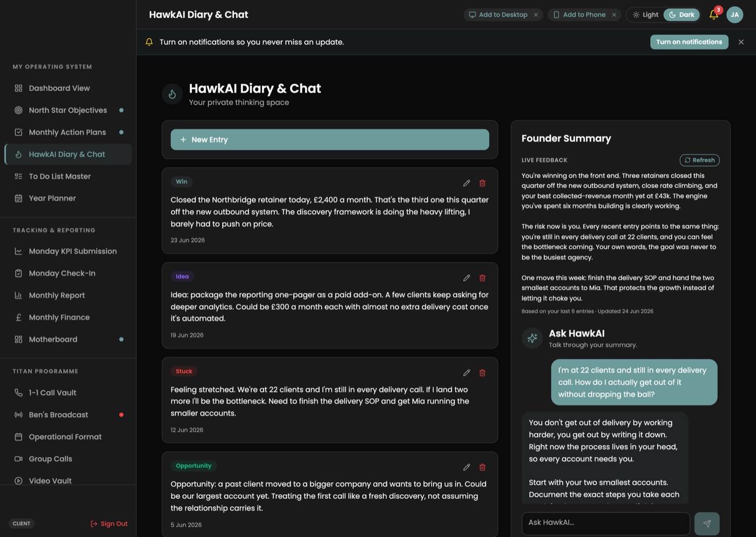The image size is (756, 537).
Task: Click the Opportunity tag label
Action: 193,466
